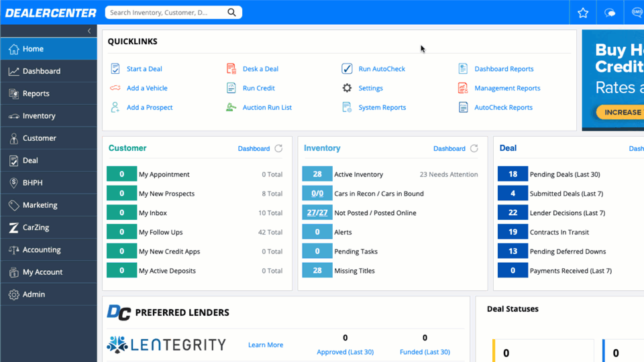Open Customer from the sidebar
This screenshot has width=644, height=362.
click(x=49, y=138)
